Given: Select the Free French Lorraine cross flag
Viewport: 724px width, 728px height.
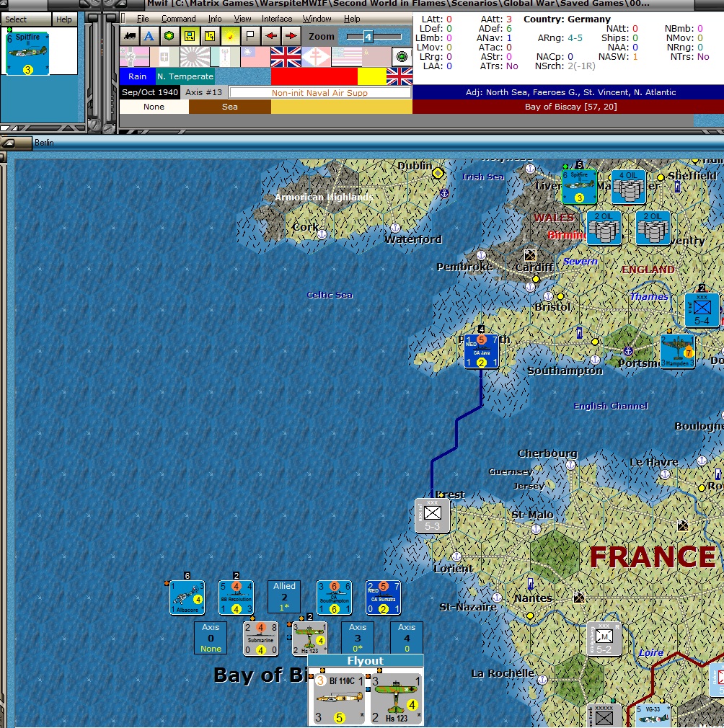Looking at the screenshot, I should coord(316,57).
